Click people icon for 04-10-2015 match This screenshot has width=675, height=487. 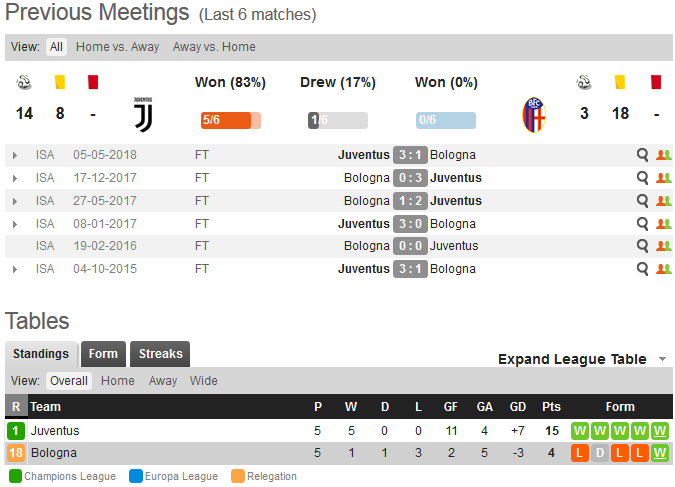pos(663,269)
